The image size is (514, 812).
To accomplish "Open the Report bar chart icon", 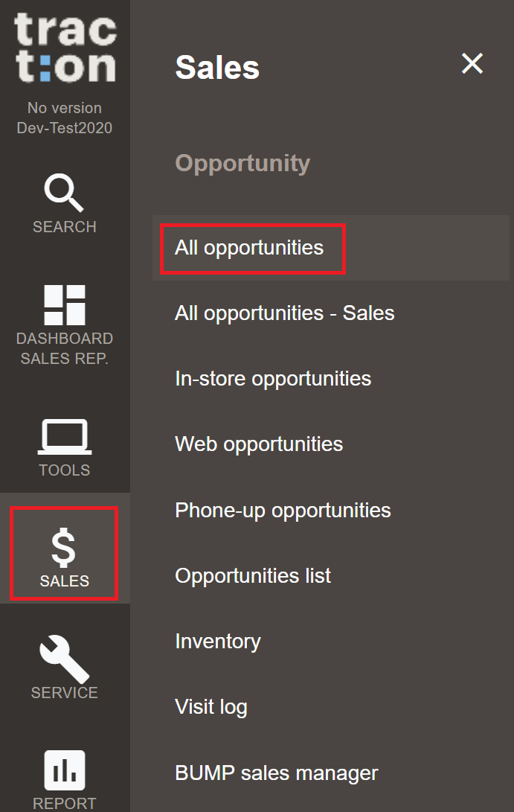I will [x=65, y=770].
